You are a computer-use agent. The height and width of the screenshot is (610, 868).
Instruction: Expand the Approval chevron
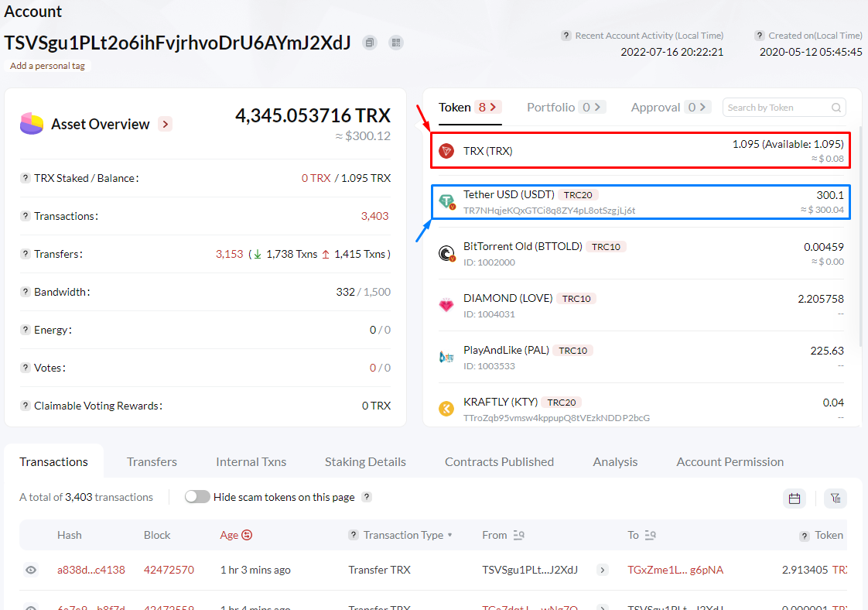tap(702, 107)
